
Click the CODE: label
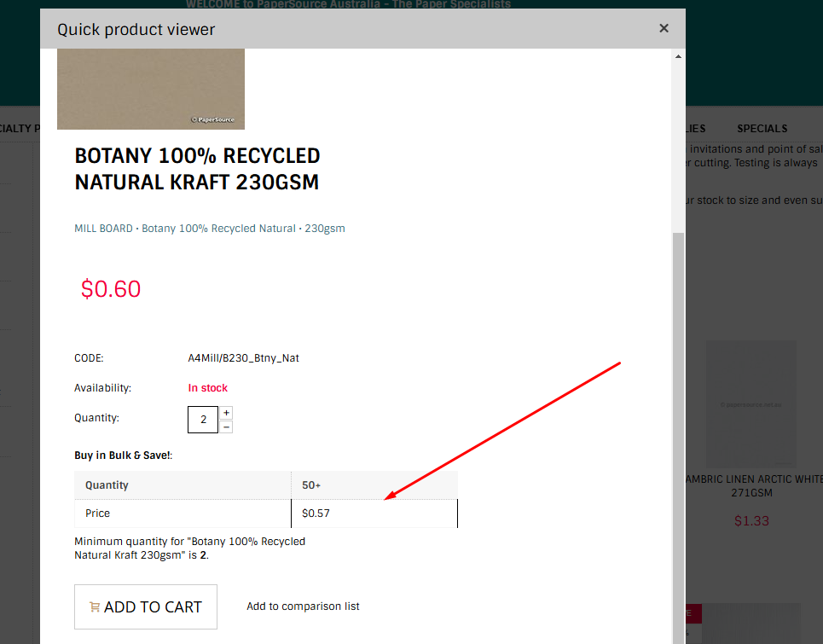tap(90, 358)
